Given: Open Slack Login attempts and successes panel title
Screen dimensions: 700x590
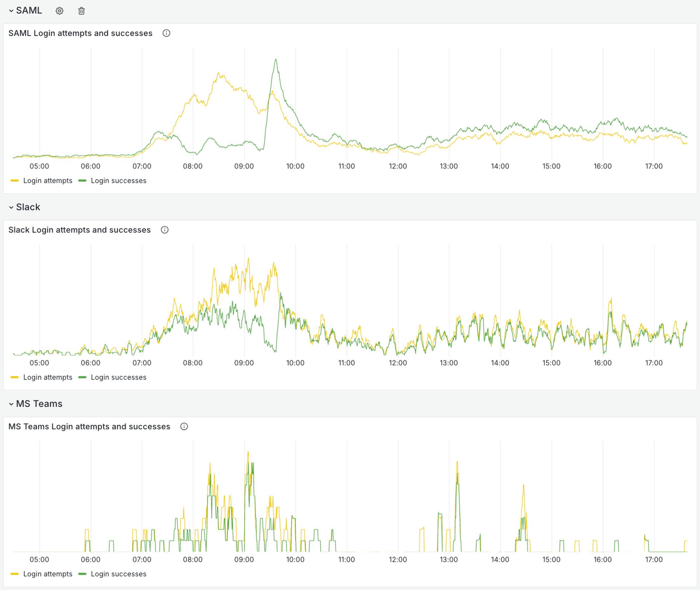Looking at the screenshot, I should [79, 230].
